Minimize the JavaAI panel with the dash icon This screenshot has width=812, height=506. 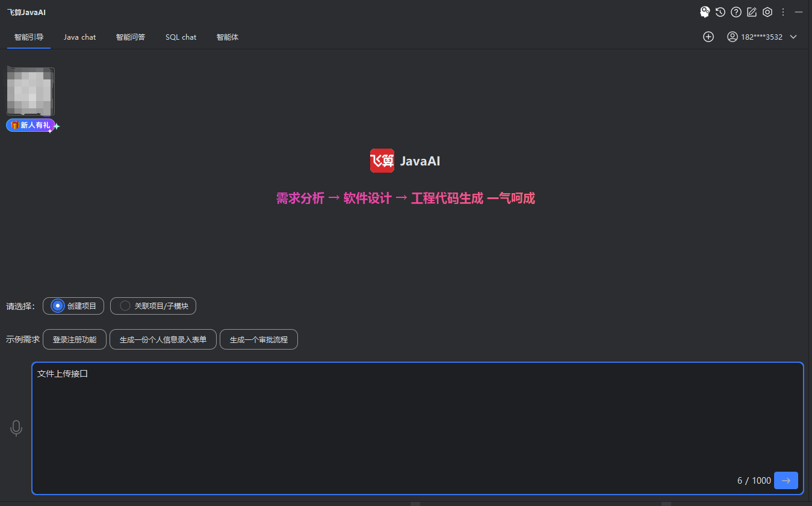pos(799,12)
